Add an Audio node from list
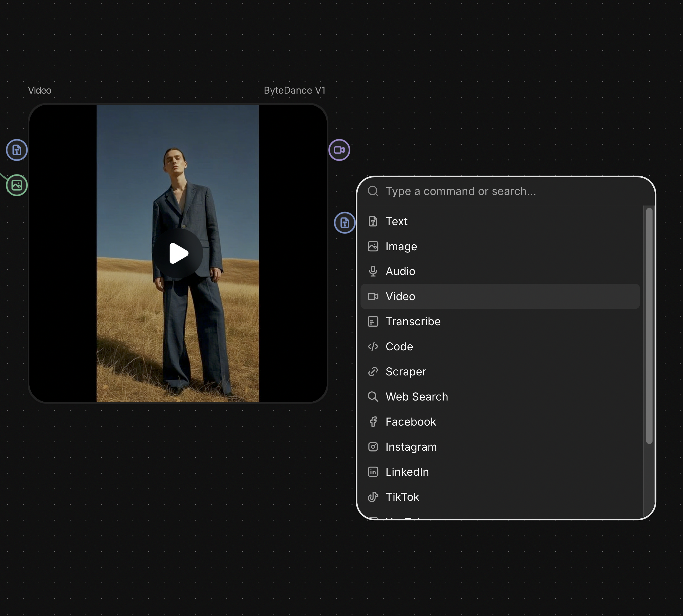Viewport: 683px width, 616px height. pos(400,271)
